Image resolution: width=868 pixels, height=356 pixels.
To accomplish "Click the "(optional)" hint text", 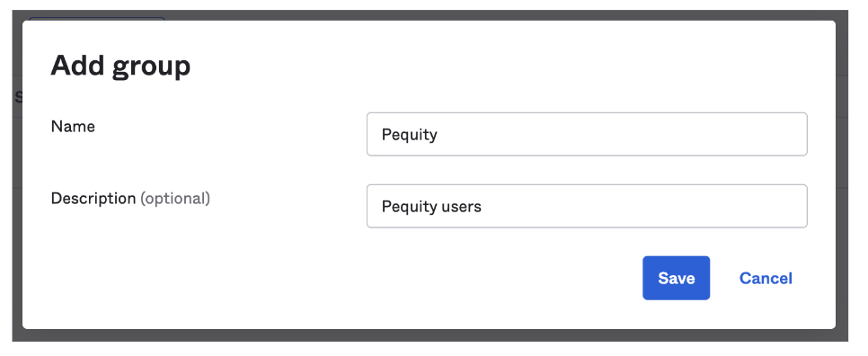I will pyautogui.click(x=175, y=198).
